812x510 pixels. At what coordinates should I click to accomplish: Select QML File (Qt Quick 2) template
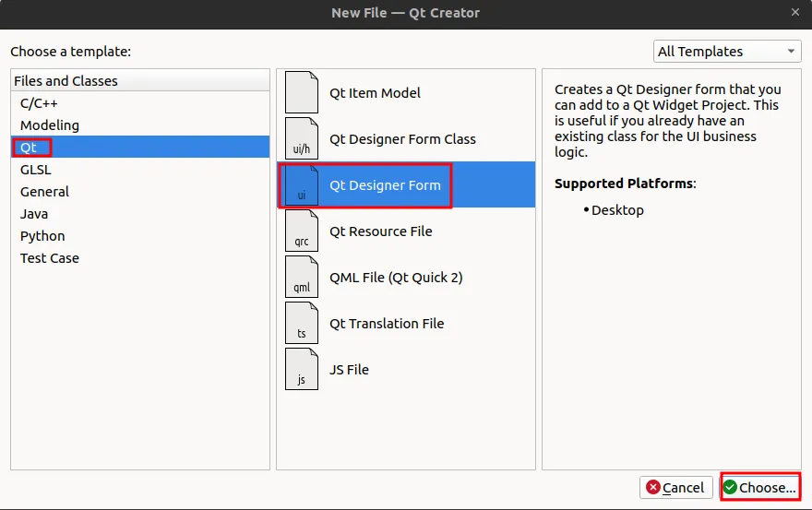pos(406,277)
